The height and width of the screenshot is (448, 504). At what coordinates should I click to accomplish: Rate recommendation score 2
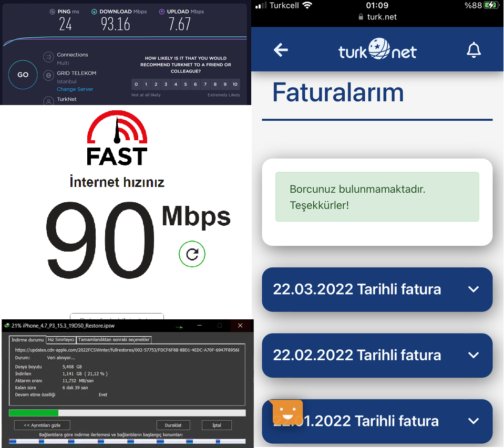156,84
